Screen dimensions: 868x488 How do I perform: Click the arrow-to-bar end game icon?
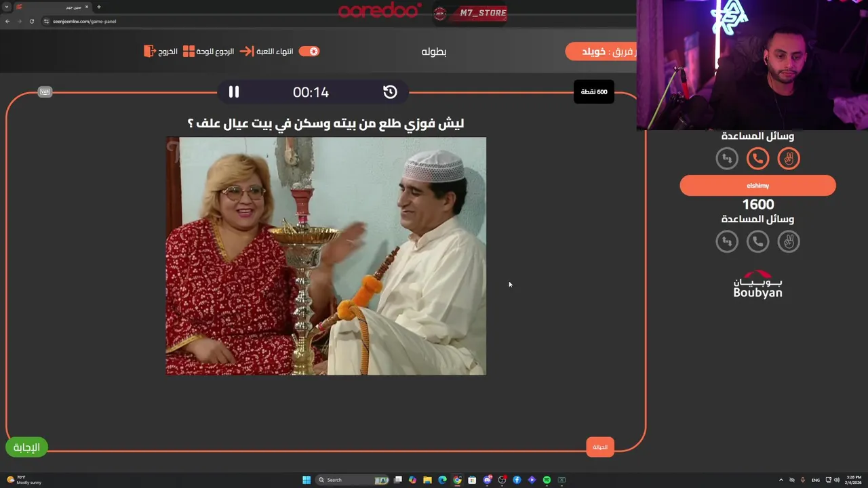[x=247, y=52]
